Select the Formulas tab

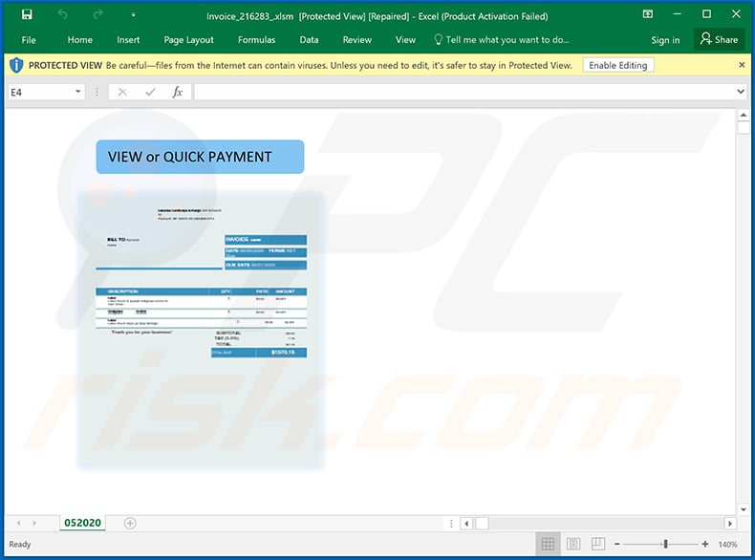(257, 40)
